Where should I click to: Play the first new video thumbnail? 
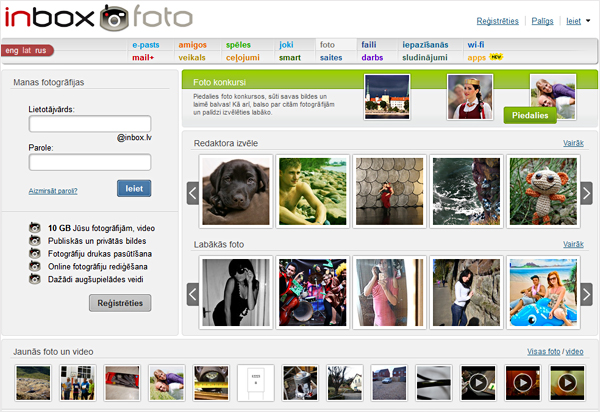point(478,383)
